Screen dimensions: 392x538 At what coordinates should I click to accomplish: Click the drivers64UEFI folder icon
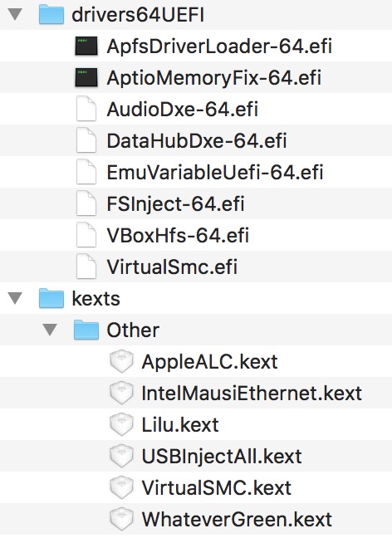51,14
